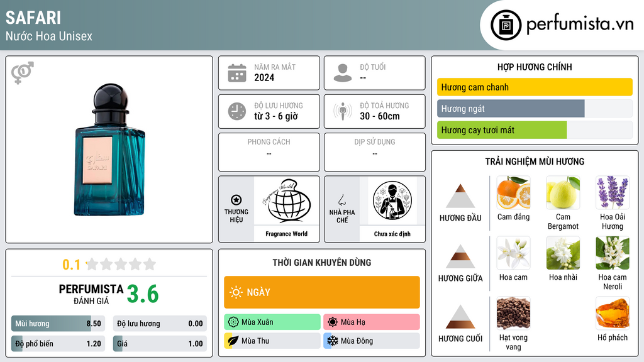This screenshot has height=362, width=644.
Task: Click the Mùa Hạ season label
Action: [353, 322]
